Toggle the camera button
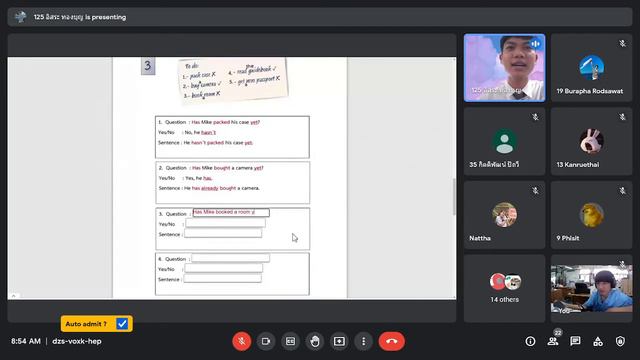640x360 pixels. 266,341
